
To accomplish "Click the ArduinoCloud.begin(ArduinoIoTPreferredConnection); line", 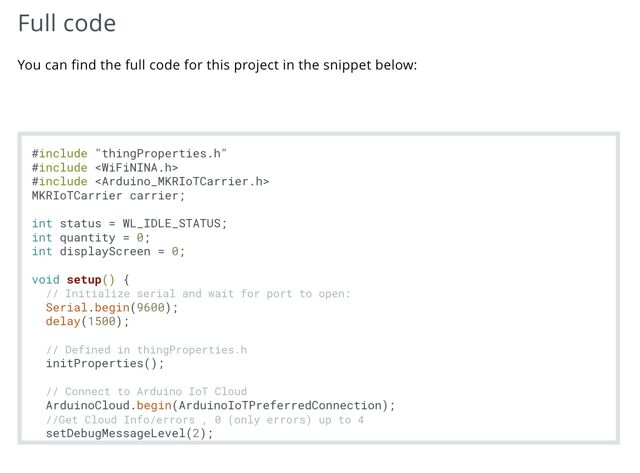I will [x=220, y=406].
